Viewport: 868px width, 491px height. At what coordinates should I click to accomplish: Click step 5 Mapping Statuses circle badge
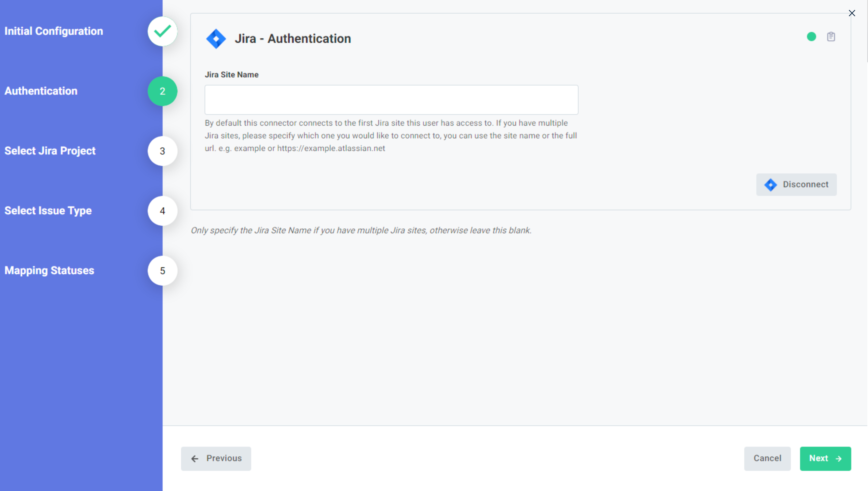click(x=162, y=270)
